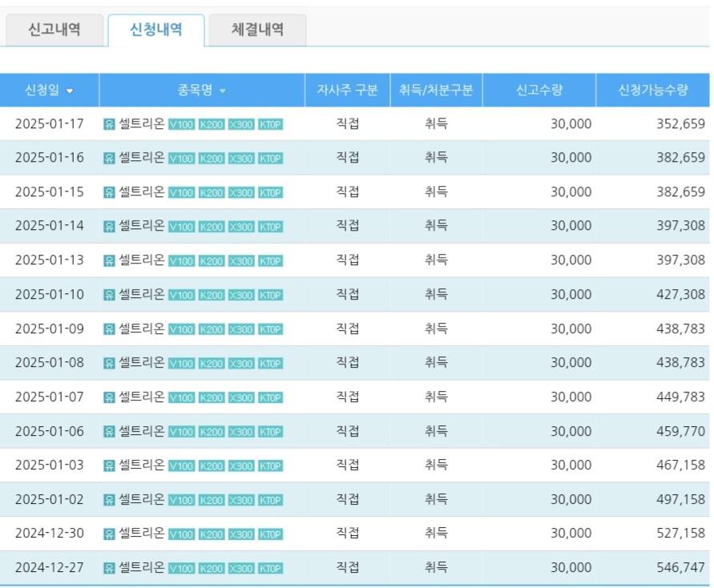Click the date 2025-01-10

(x=50, y=295)
